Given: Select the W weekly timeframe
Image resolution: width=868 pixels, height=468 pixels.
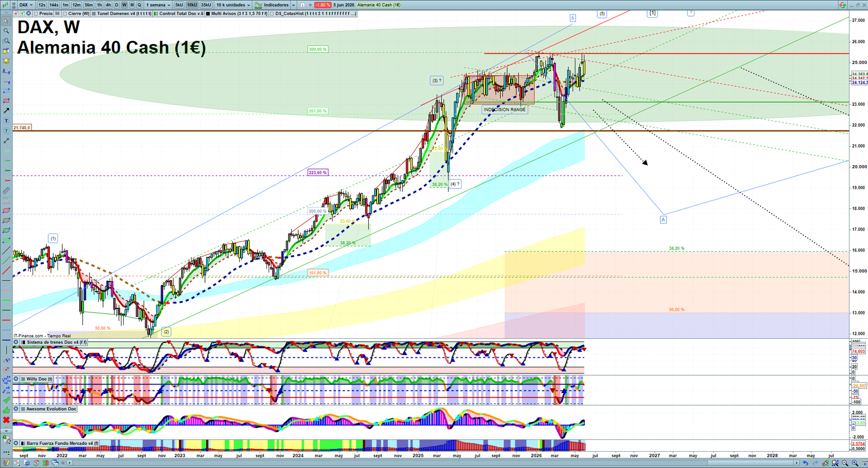Looking at the screenshot, I should coord(124,5).
